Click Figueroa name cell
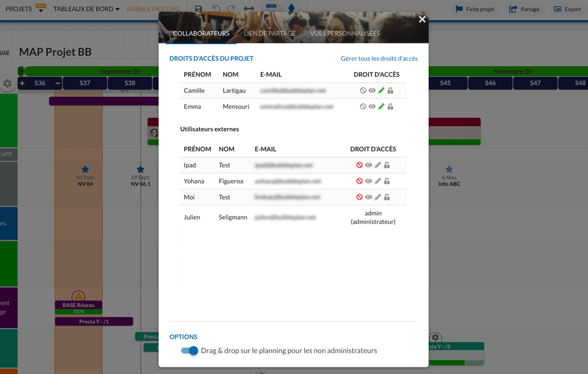Image resolution: width=588 pixels, height=374 pixels. pyautogui.click(x=231, y=181)
